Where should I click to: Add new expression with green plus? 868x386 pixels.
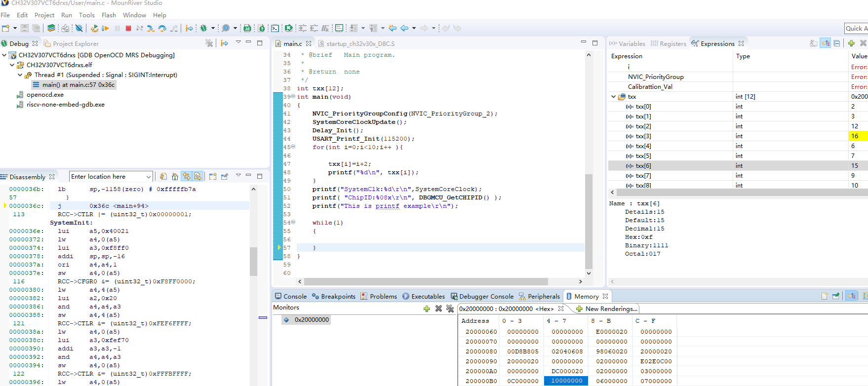point(851,43)
